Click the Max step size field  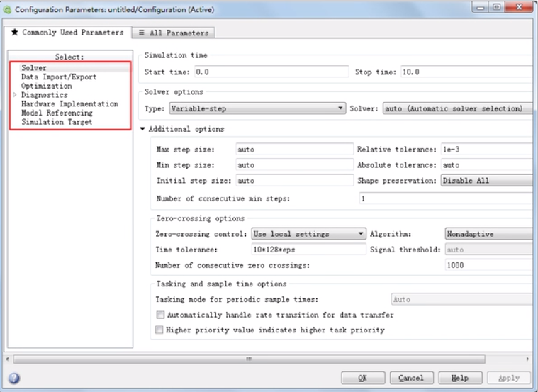[x=294, y=150]
